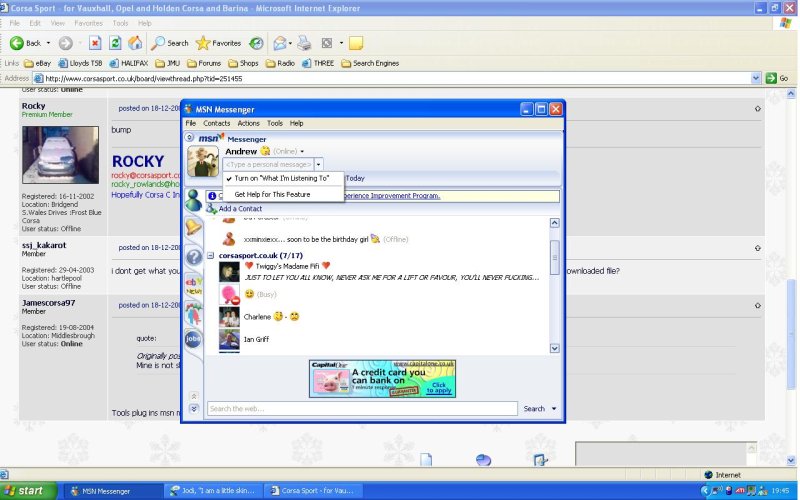Click contact list scroll down arrow

click(554, 348)
